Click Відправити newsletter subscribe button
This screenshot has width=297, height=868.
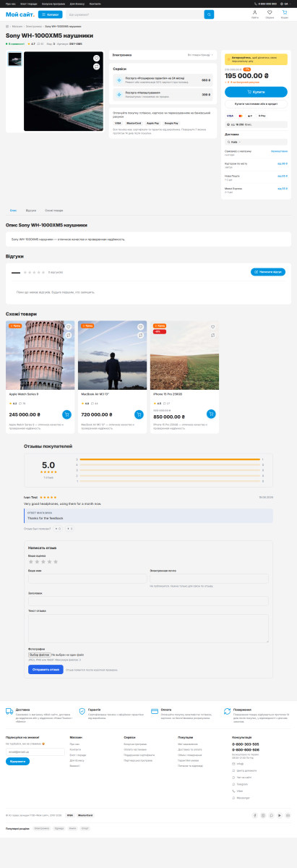(18, 762)
